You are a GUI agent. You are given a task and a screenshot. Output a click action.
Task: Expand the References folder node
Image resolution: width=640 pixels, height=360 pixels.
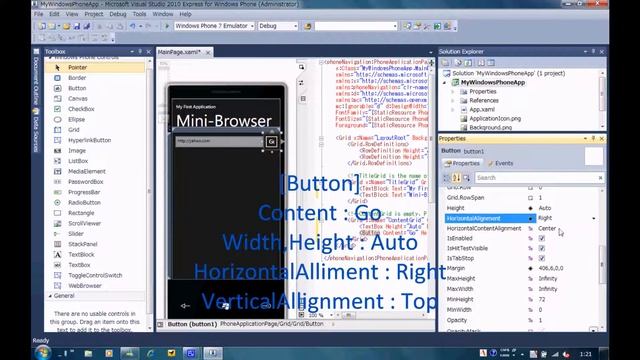(453, 100)
